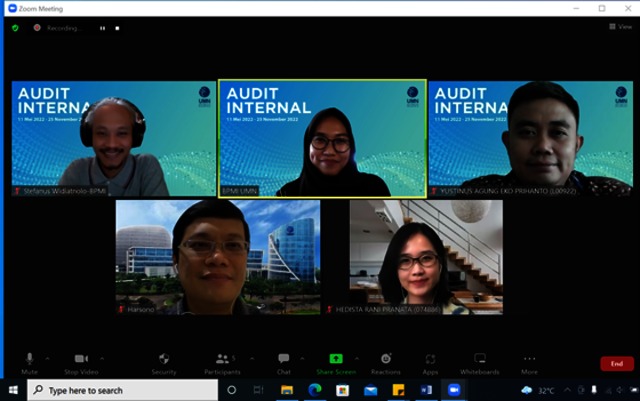
Task: Open Mail app from taskbar
Action: (x=371, y=390)
